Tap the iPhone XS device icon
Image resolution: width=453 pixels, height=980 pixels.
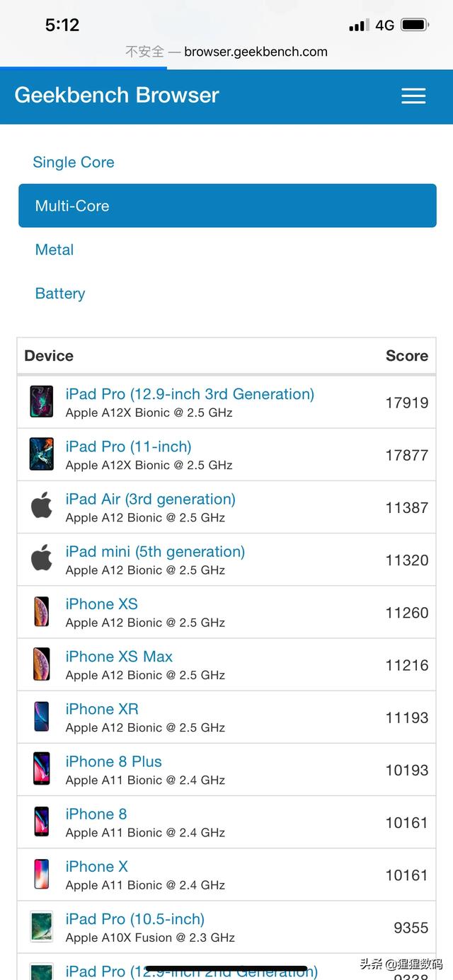coord(42,611)
